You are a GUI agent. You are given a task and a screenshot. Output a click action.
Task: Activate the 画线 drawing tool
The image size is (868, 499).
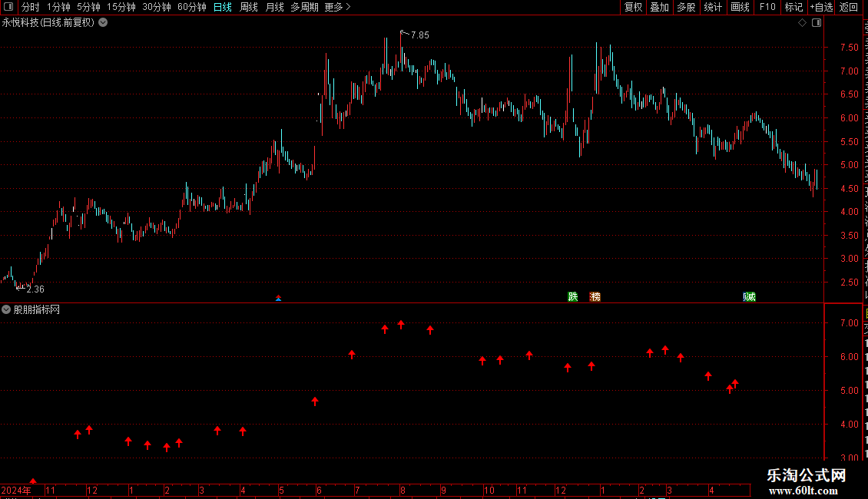tap(740, 7)
